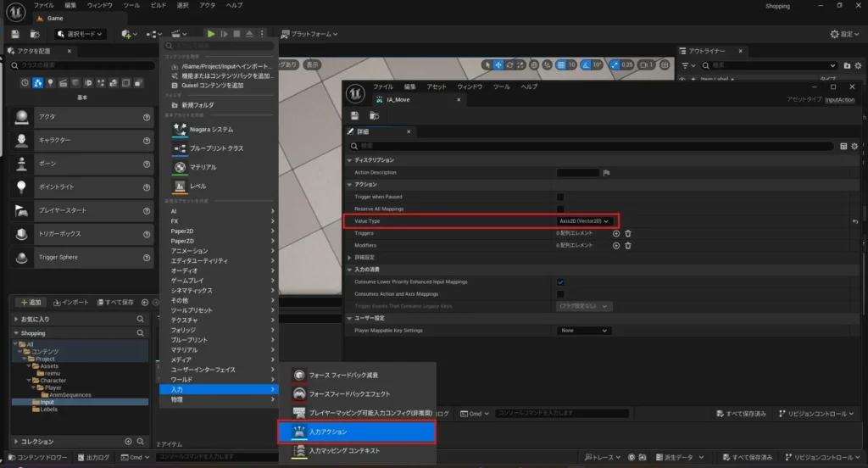Screen dimensions: 868x468
Task: Toggle Reserve All Mappings checkbox
Action: [560, 209]
